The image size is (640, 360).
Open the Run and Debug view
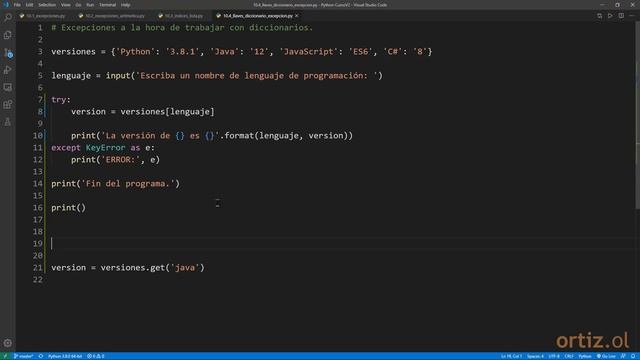[x=8, y=70]
